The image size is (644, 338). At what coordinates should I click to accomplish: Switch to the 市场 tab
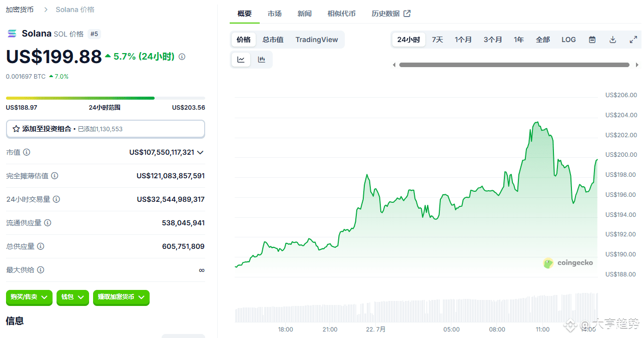[x=275, y=14]
